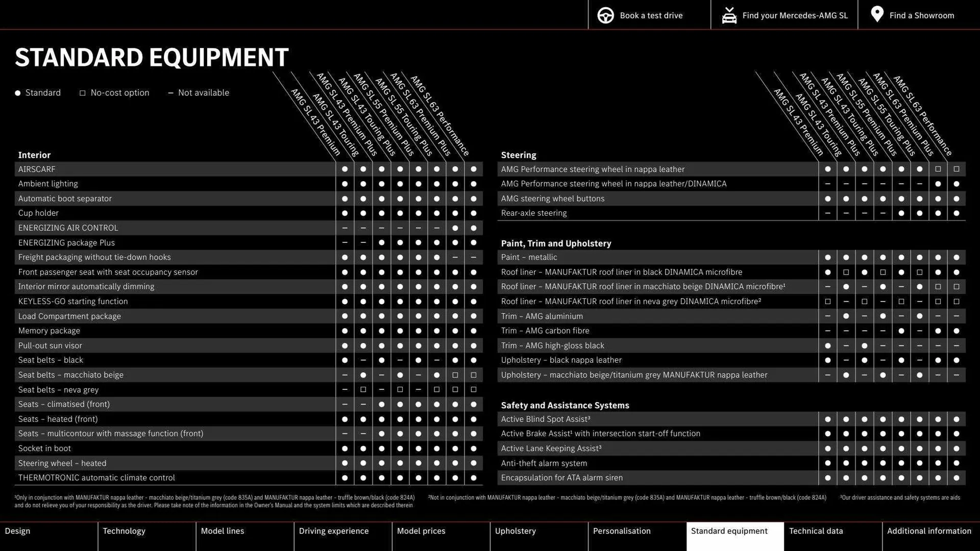980x551 pixels.
Task: Open the Technology tab
Action: click(x=124, y=531)
